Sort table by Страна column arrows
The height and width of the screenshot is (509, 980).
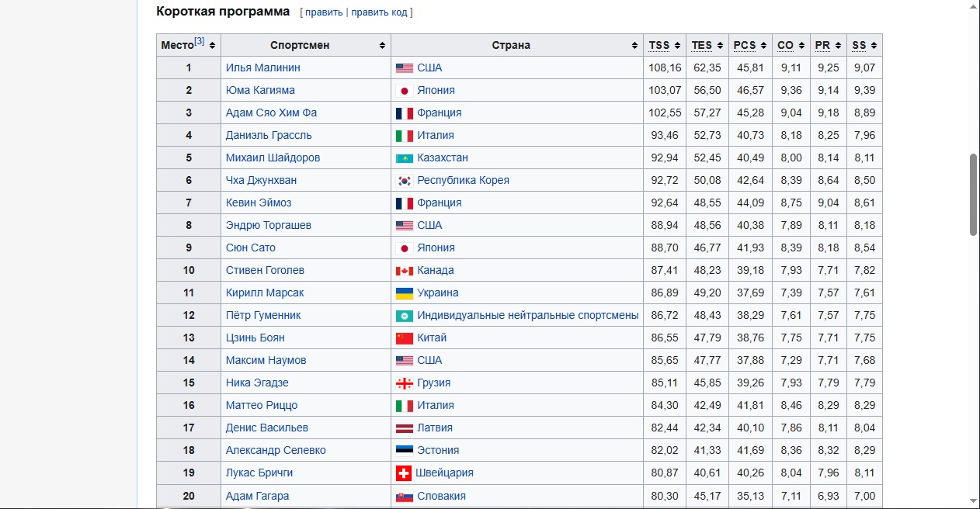pyautogui.click(x=634, y=46)
